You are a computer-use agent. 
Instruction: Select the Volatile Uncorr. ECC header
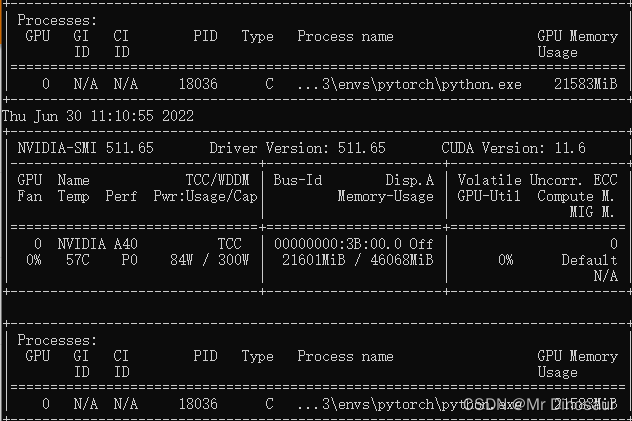click(x=537, y=180)
